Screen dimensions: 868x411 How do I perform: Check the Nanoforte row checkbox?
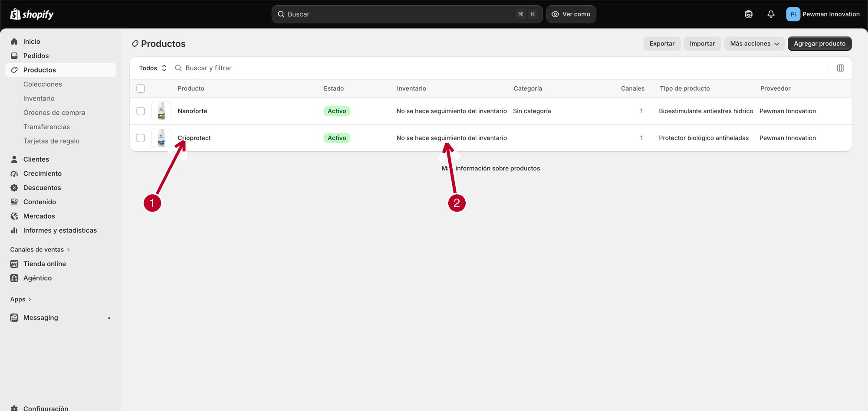(141, 111)
